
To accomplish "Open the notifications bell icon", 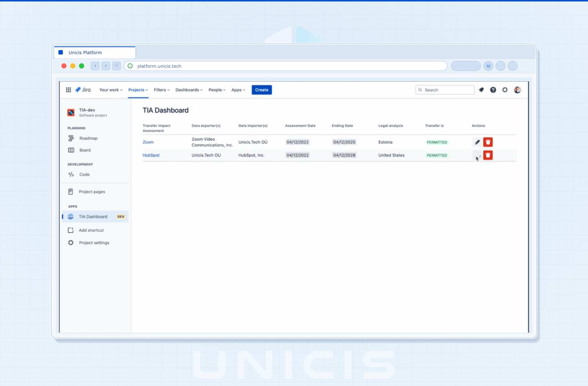I will point(481,90).
